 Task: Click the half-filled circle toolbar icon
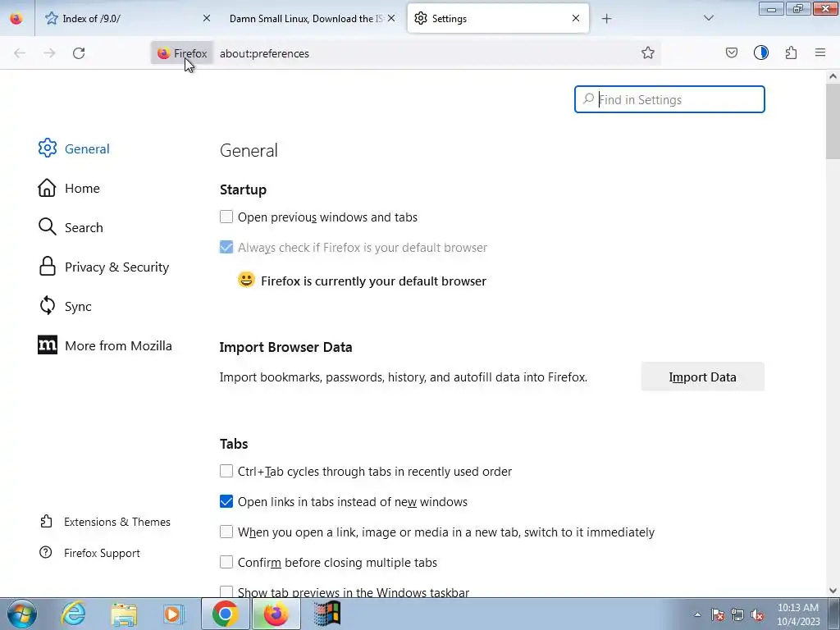pyautogui.click(x=760, y=52)
